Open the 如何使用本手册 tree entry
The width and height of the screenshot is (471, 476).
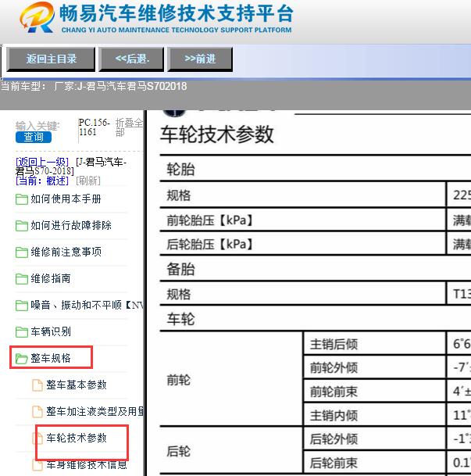[66, 199]
